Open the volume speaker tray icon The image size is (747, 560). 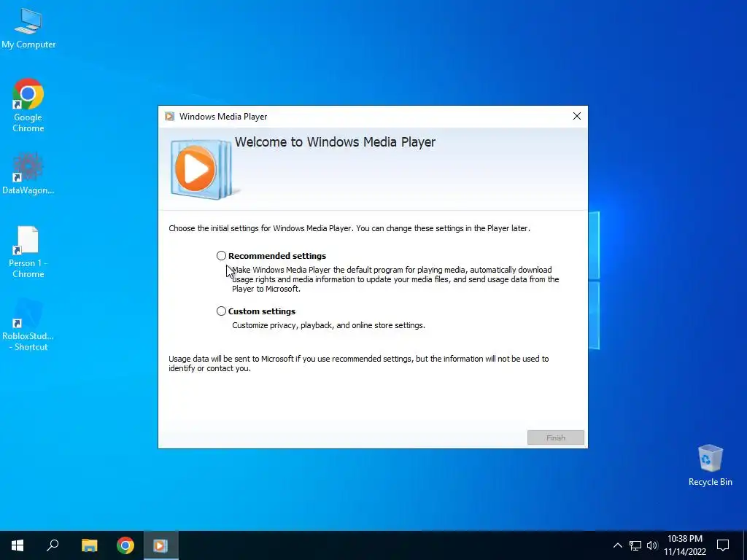coord(652,545)
